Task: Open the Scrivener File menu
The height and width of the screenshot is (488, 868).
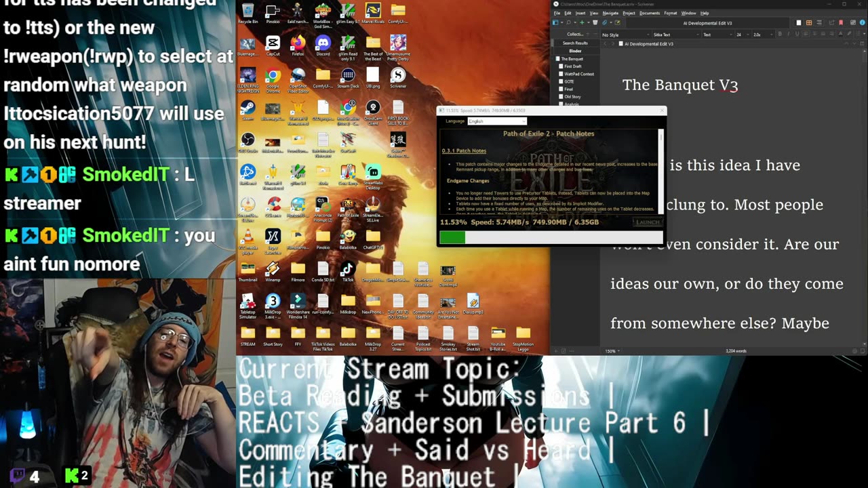Action: pos(557,13)
